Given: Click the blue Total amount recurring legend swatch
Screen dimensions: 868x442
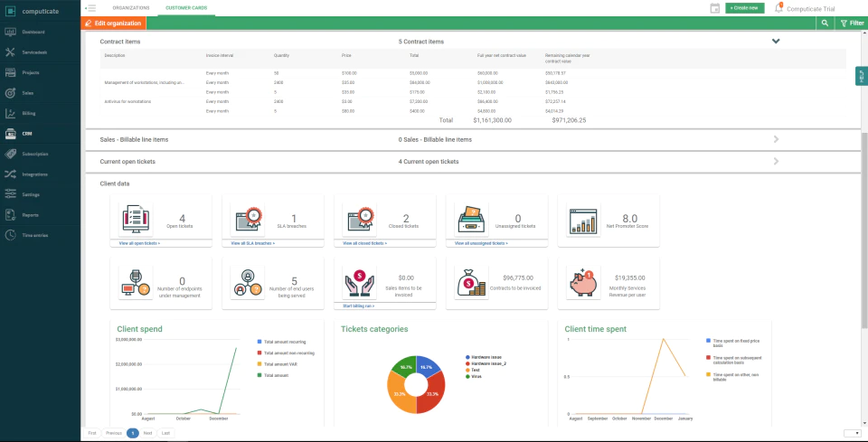Looking at the screenshot, I should [259, 342].
